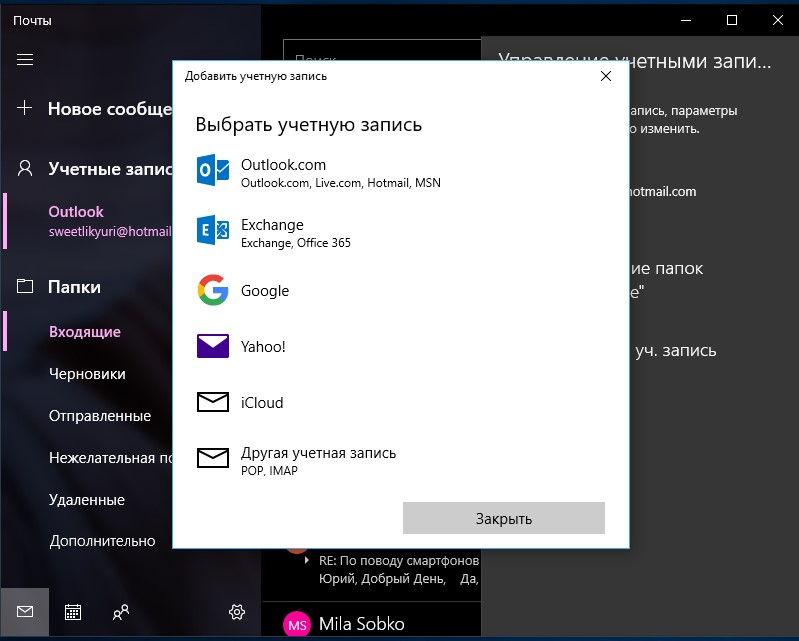Switch to Mail via envelope icon

pyautogui.click(x=24, y=611)
